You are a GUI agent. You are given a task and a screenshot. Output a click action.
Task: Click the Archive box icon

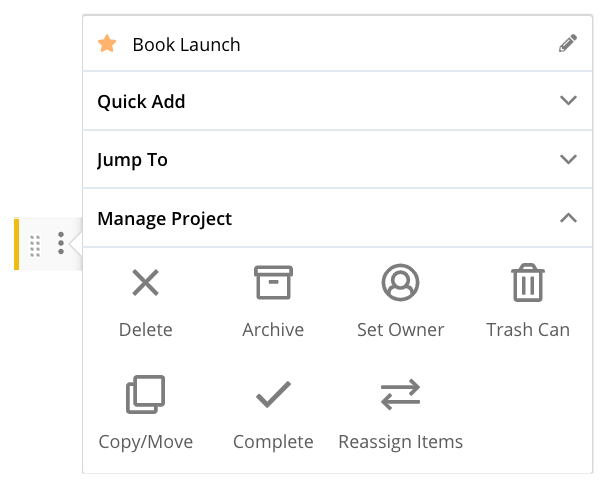click(x=273, y=282)
